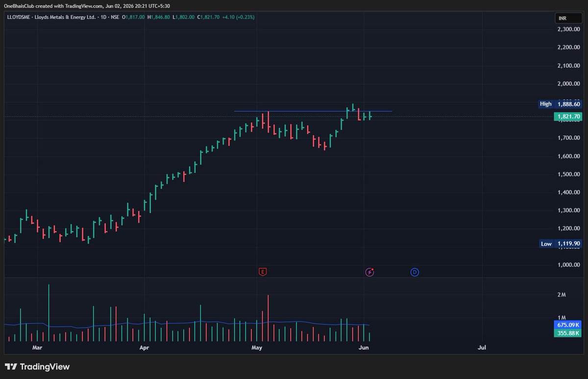588x379 pixels.
Task: Click the H1,846.80 high value
Action: [x=159, y=17]
